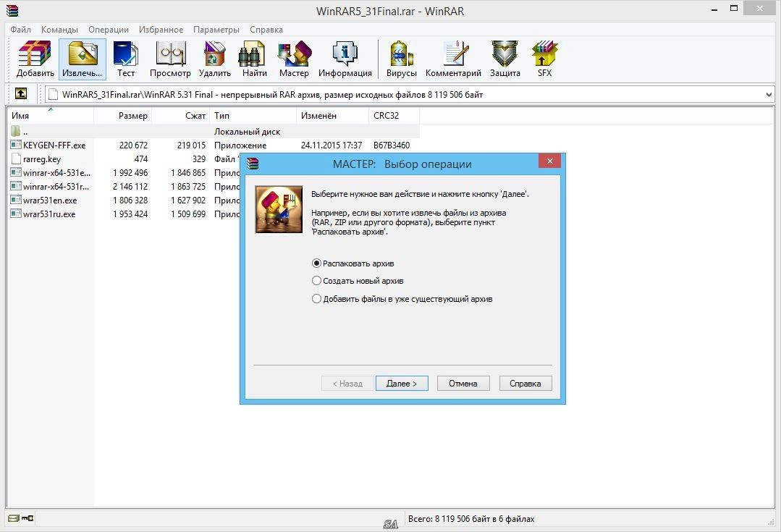Click the Справка button in wizard
The width and height of the screenshot is (781, 532).
point(525,383)
